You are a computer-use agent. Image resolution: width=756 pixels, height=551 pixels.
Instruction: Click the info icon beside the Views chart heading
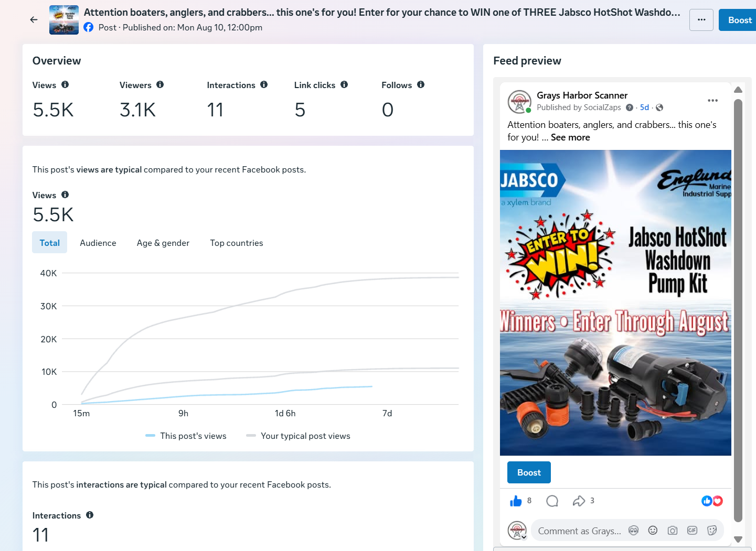[65, 195]
